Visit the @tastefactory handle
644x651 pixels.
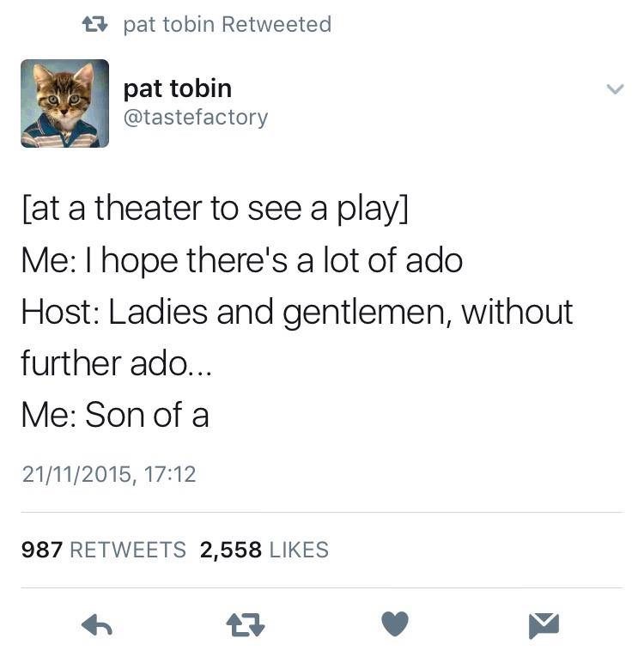196,118
